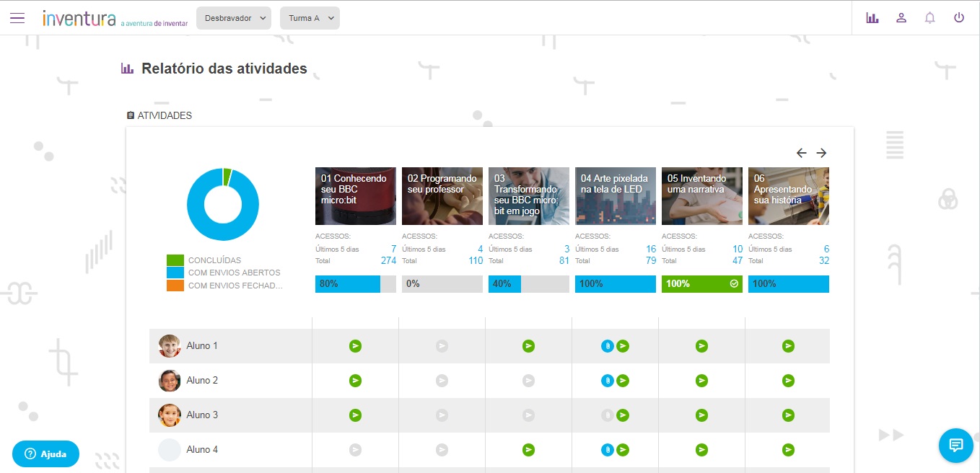
Task: Click the 80% progress bar of activity 01
Action: pyautogui.click(x=355, y=284)
